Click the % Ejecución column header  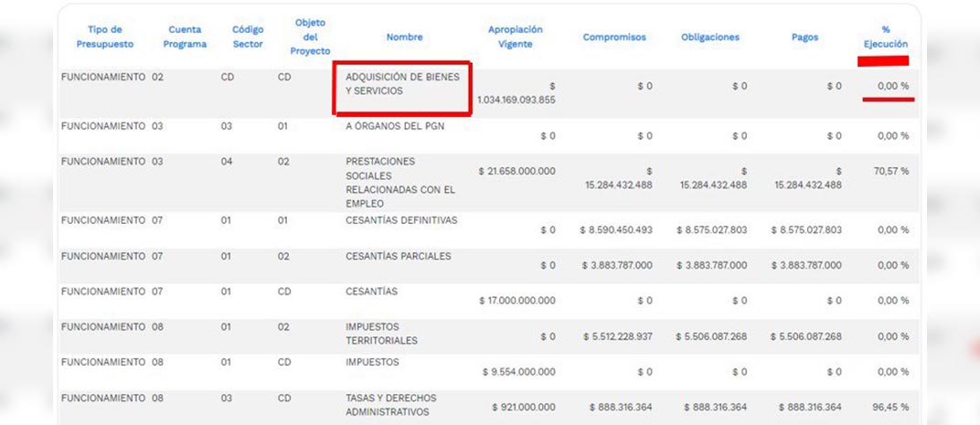[x=885, y=37]
